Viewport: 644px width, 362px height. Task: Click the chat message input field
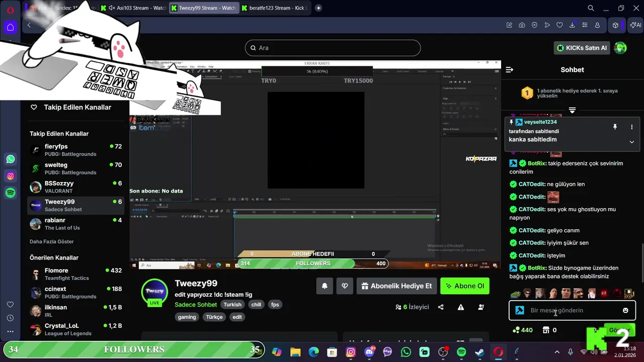[x=572, y=310]
